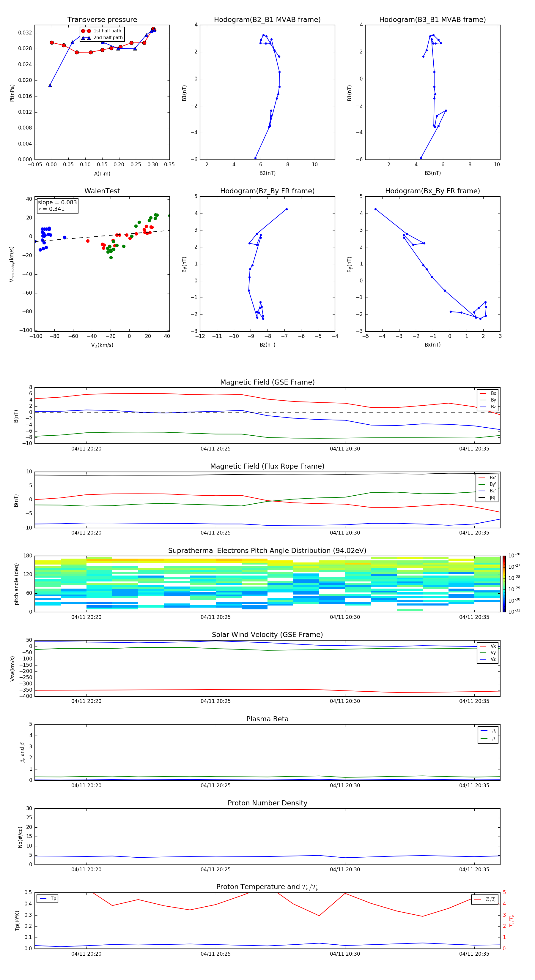Click the "By'" legend entry
The image size is (535, 980).
tap(487, 484)
